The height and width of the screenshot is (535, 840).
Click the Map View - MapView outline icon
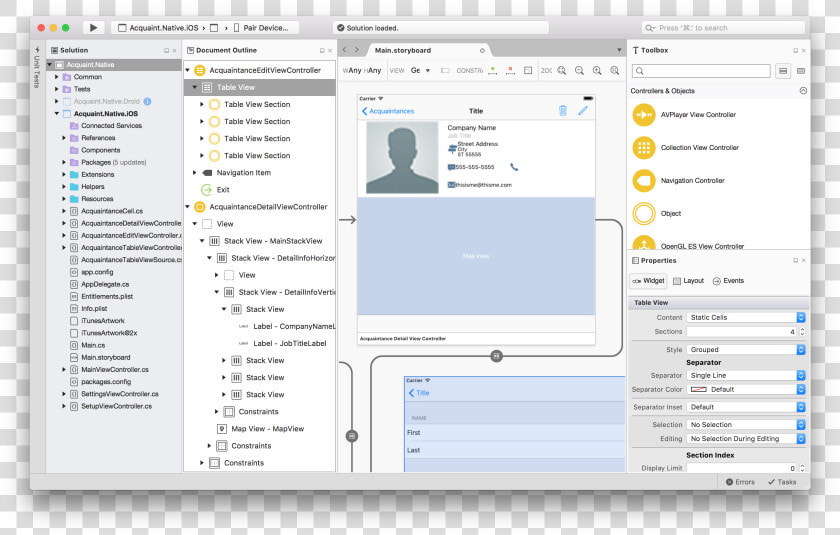(x=222, y=429)
